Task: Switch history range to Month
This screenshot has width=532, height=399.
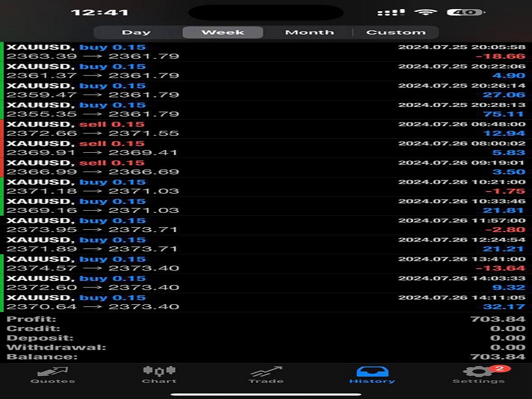Action: [310, 32]
